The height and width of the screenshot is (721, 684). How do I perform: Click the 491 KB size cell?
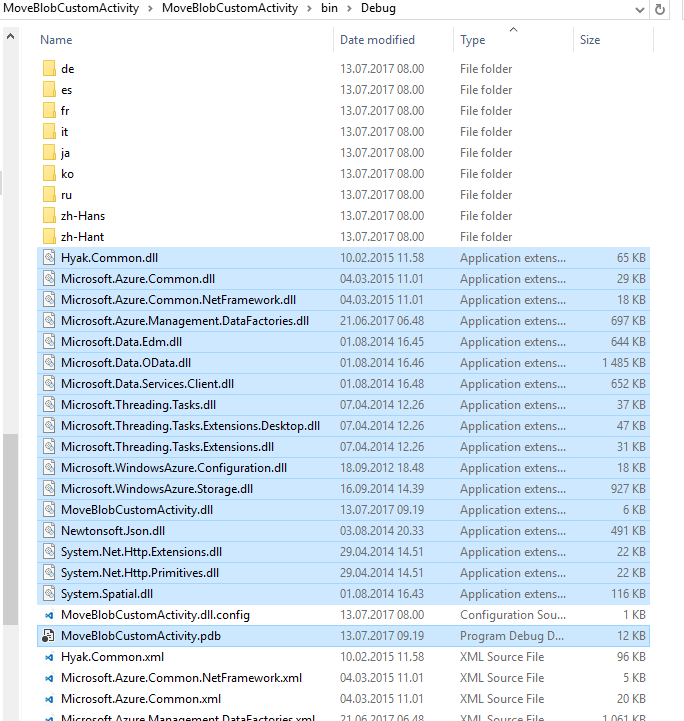628,531
